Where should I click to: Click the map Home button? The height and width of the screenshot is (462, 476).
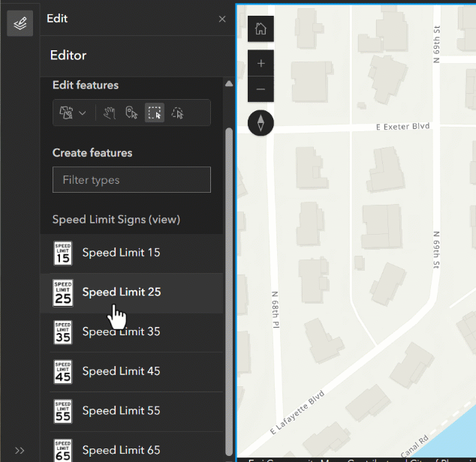pos(261,28)
